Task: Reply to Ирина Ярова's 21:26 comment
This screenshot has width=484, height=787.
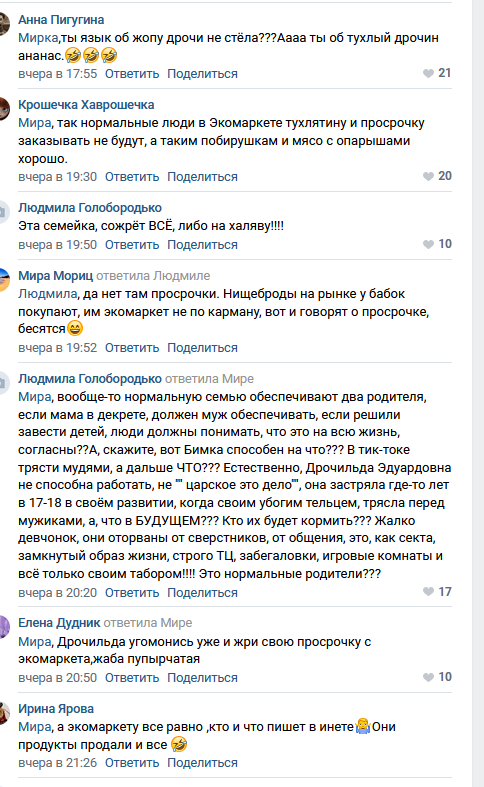Action: (132, 763)
